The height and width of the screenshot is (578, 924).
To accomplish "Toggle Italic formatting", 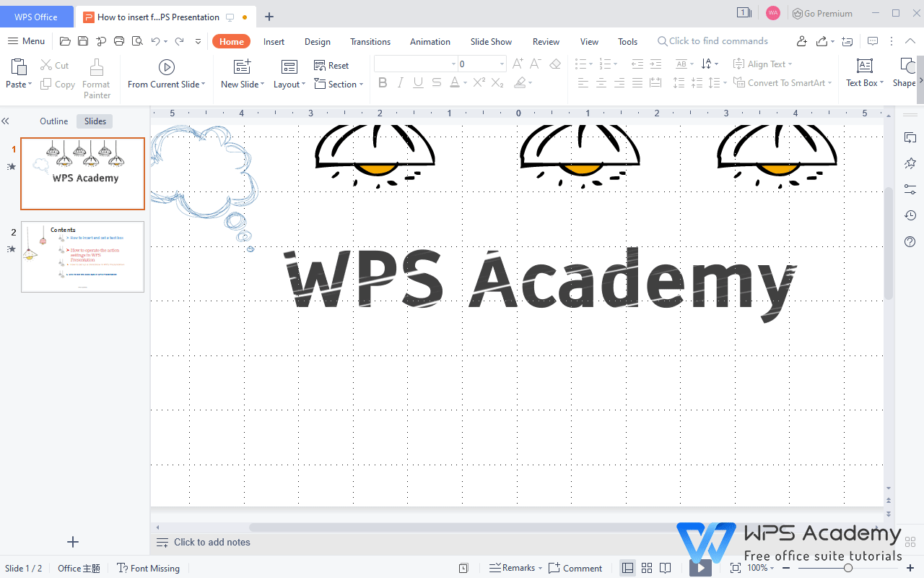I will pyautogui.click(x=401, y=83).
